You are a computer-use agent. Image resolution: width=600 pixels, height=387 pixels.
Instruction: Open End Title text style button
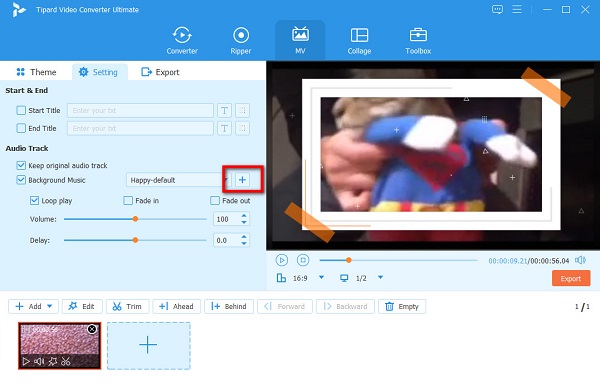click(224, 128)
